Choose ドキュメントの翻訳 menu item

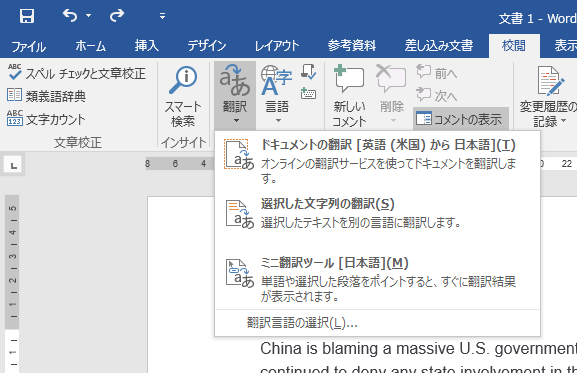(x=378, y=161)
